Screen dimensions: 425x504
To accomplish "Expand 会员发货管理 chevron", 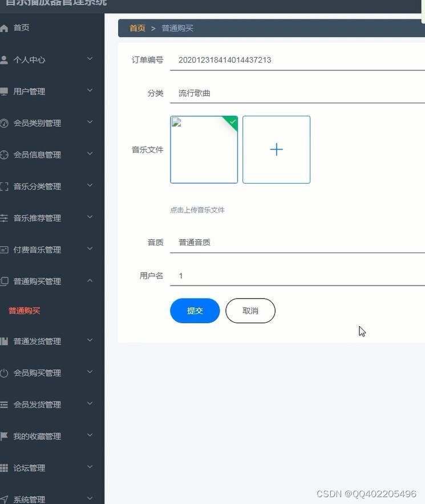I will point(90,404).
